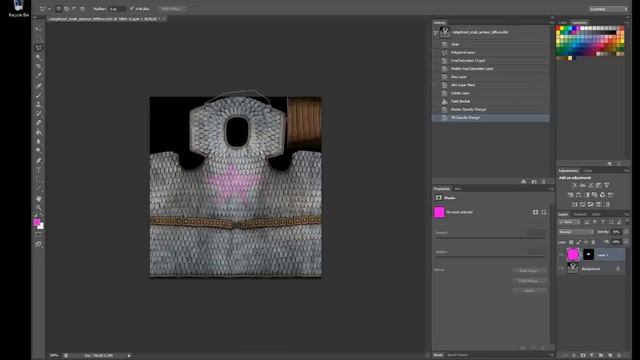Open the Normal blend mode dropdown
Image resolution: width=640 pixels, height=360 pixels.
[576, 232]
